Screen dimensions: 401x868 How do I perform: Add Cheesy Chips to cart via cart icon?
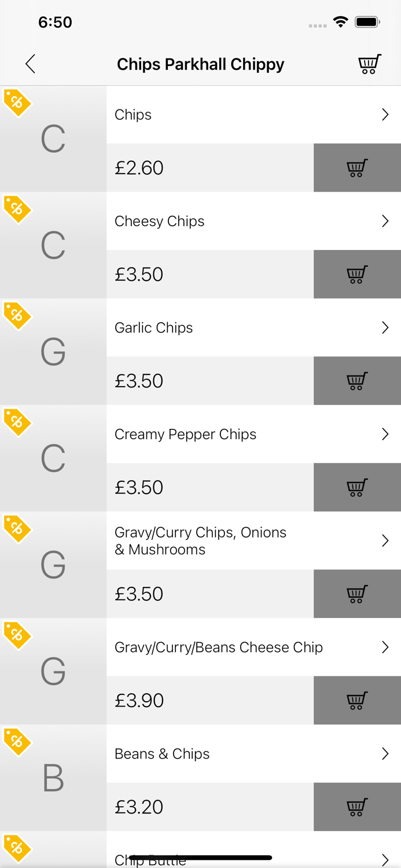(x=356, y=274)
